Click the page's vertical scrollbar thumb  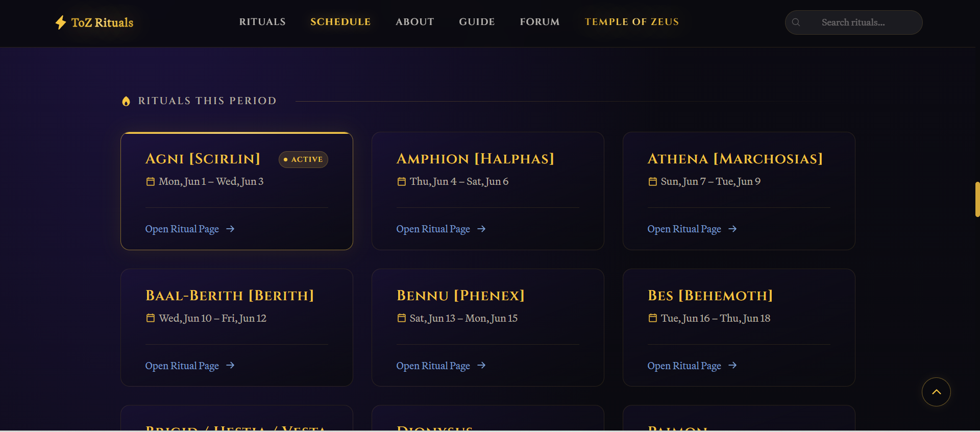[977, 199]
